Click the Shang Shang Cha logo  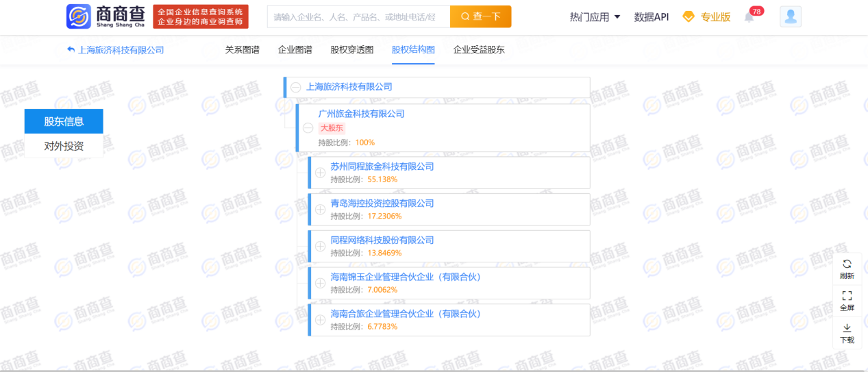tap(106, 16)
